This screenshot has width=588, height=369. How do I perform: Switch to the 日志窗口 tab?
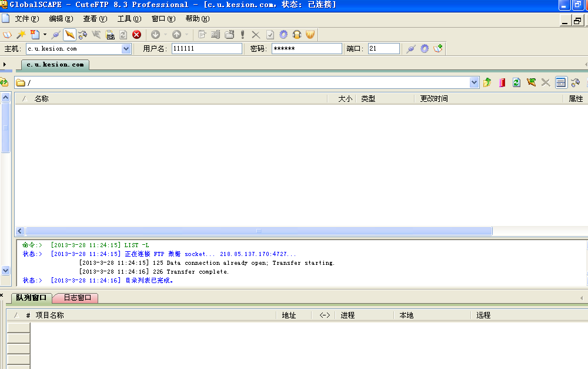pos(75,298)
